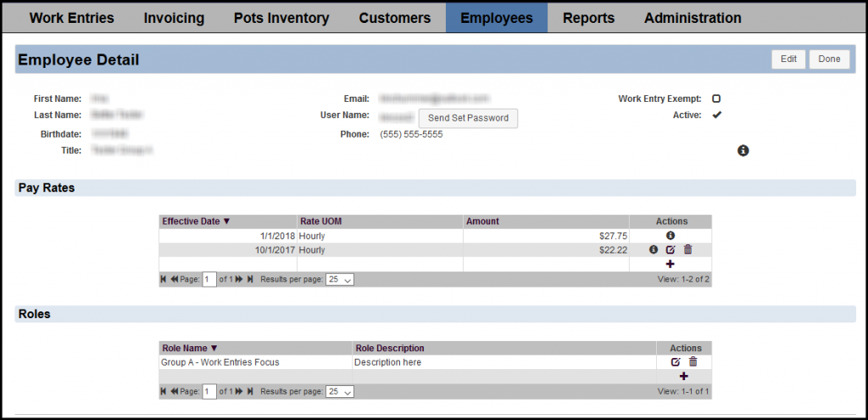868x420 pixels.
Task: Click the Active checkmark
Action: pos(717,115)
